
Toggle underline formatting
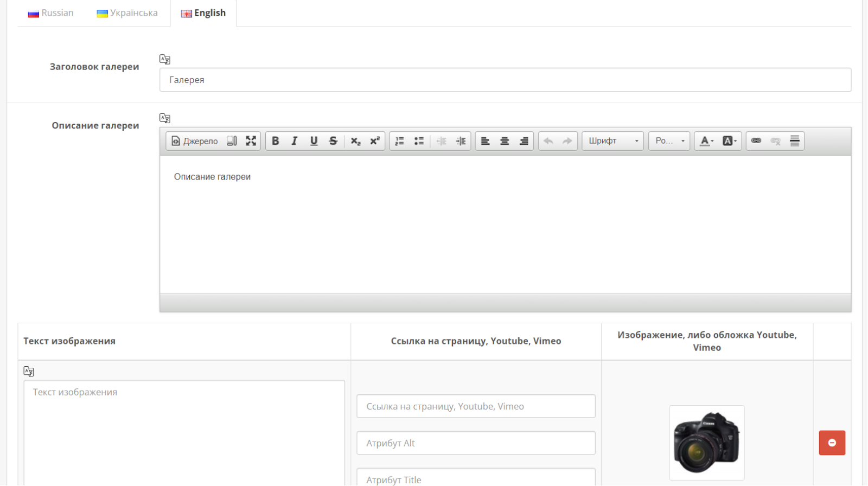pos(314,141)
